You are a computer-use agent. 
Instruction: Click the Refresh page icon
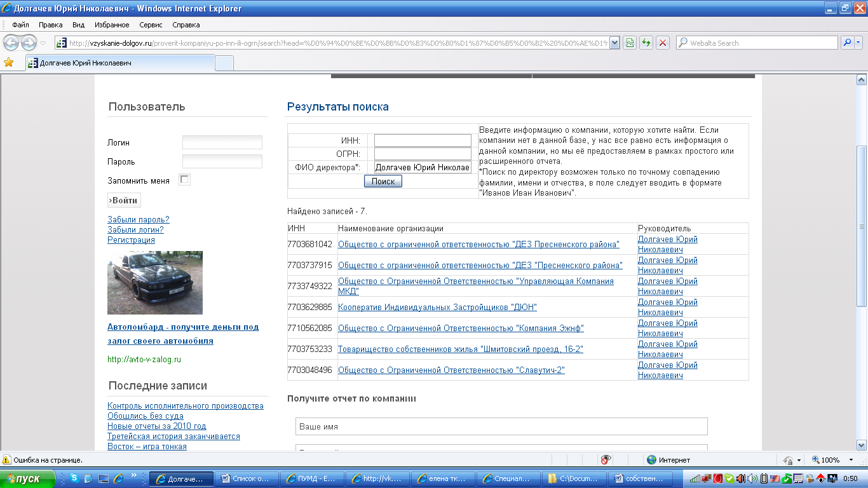coord(646,43)
